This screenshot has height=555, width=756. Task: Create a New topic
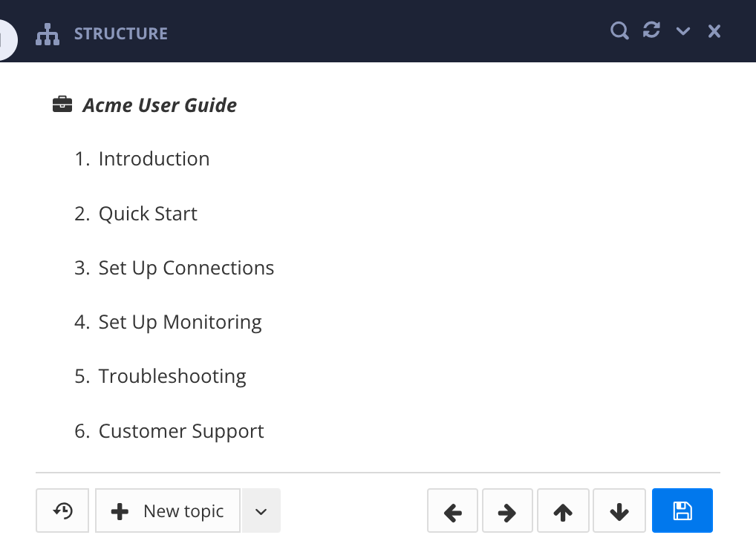pyautogui.click(x=167, y=510)
